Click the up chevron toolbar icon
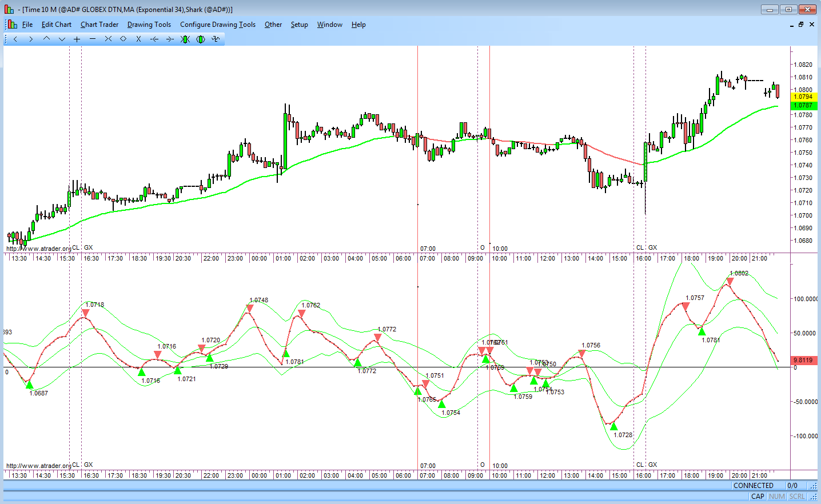Image resolution: width=821 pixels, height=504 pixels. tap(46, 39)
